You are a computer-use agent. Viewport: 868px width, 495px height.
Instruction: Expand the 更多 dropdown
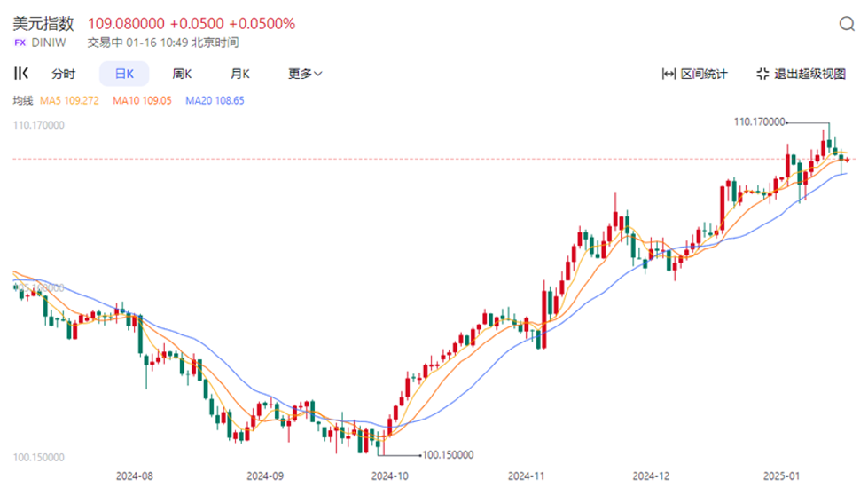[x=305, y=74]
